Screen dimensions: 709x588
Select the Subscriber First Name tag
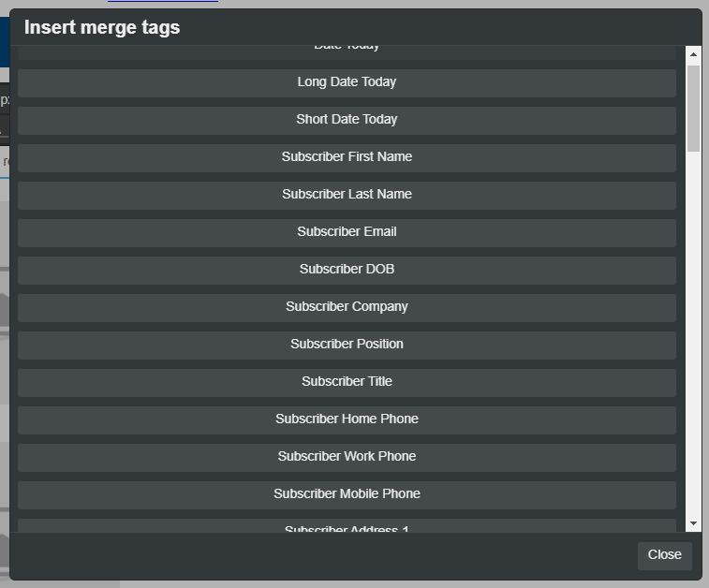click(347, 157)
